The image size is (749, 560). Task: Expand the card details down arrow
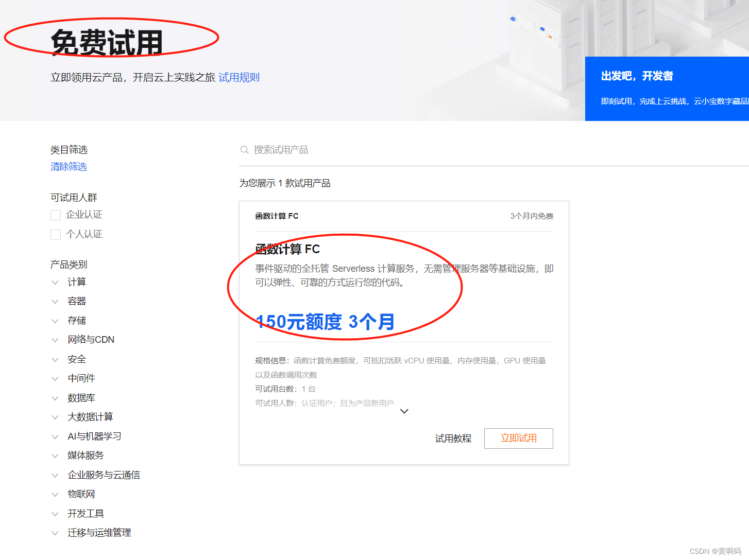coord(404,411)
